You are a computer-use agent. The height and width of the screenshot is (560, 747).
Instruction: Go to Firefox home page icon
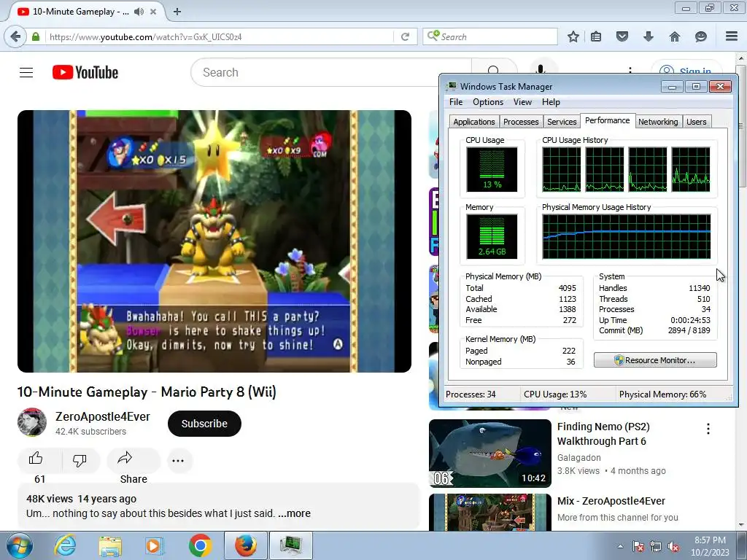click(x=674, y=36)
